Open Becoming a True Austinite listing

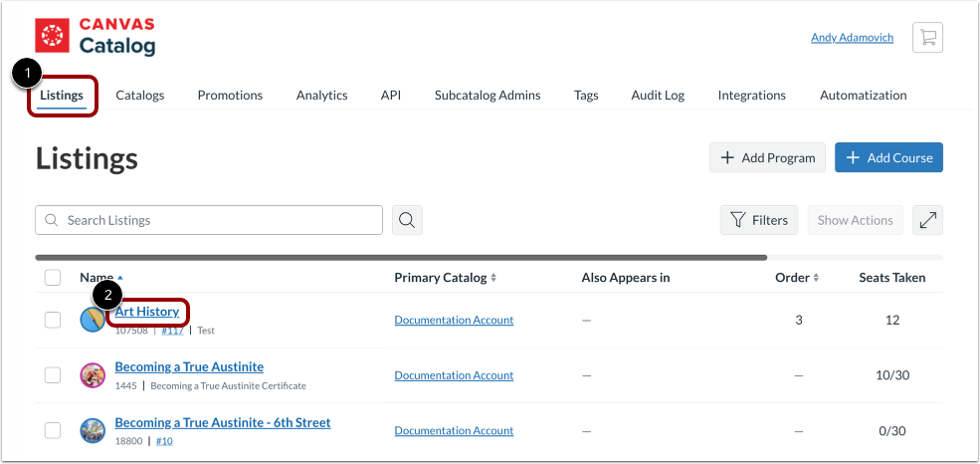(x=189, y=367)
